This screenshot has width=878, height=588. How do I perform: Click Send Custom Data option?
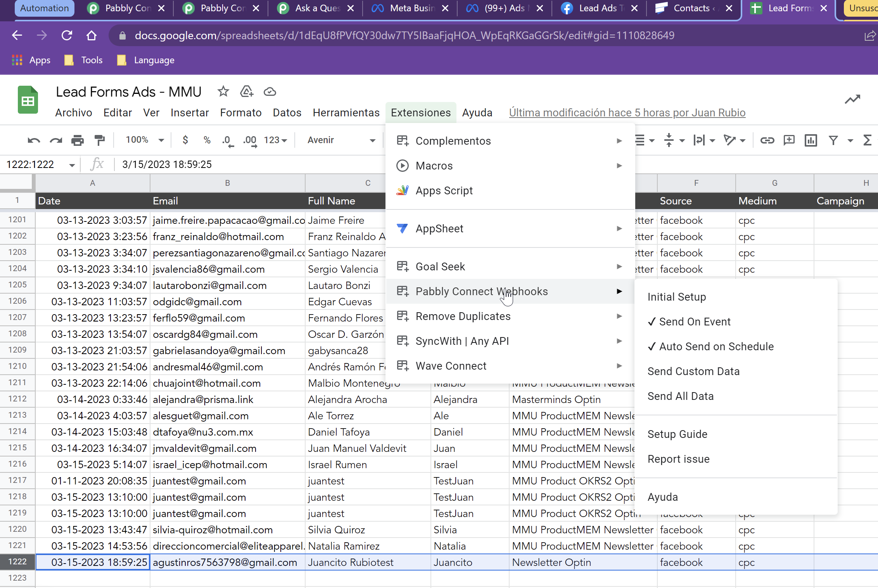click(x=736, y=371)
